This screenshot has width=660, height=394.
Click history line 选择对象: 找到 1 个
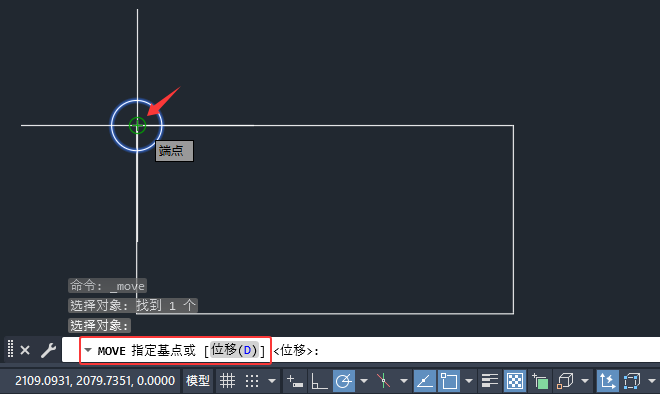tap(133, 306)
